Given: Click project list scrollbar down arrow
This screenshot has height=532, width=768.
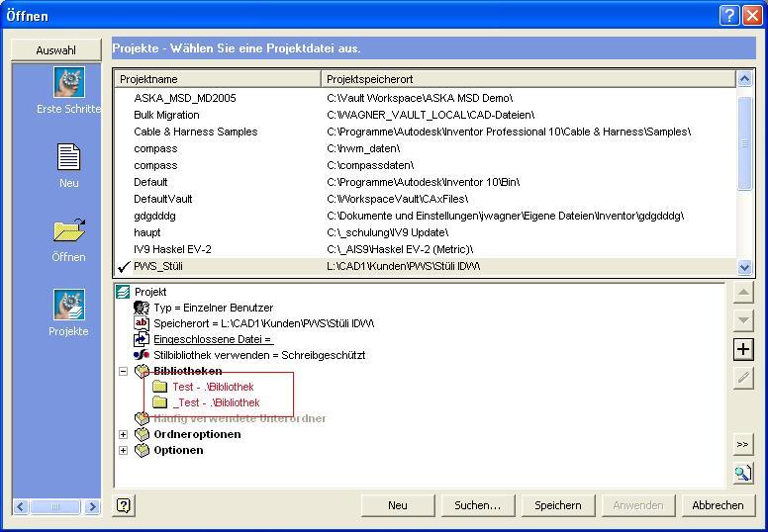Looking at the screenshot, I should (744, 267).
